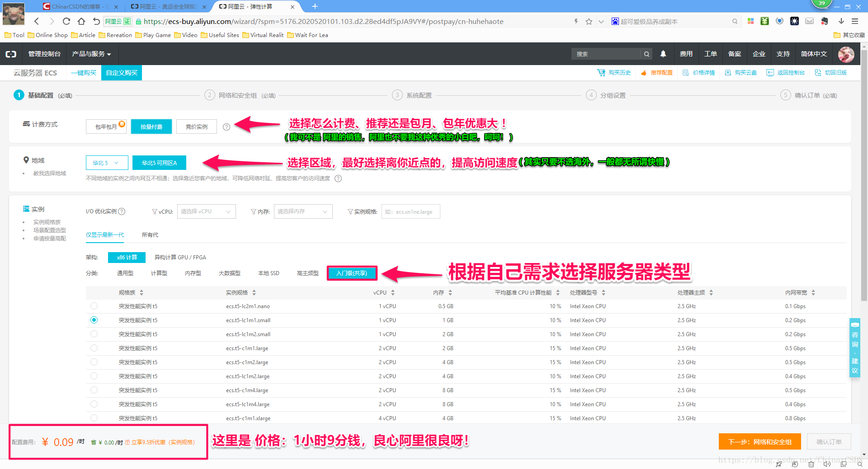The image size is (868, 469).
Task: Open a new browser tab with plus
Action: (x=315, y=6)
